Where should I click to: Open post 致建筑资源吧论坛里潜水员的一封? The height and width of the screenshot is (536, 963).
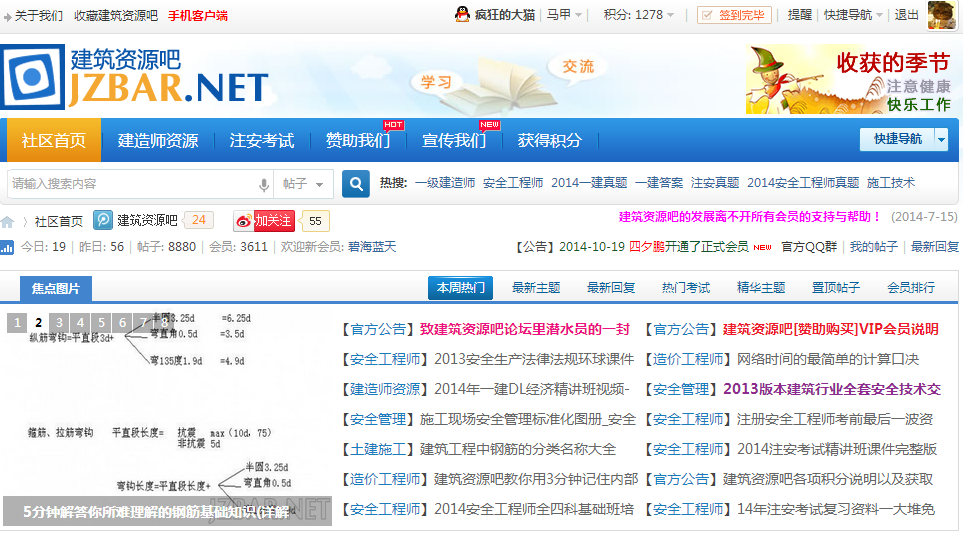coord(525,330)
